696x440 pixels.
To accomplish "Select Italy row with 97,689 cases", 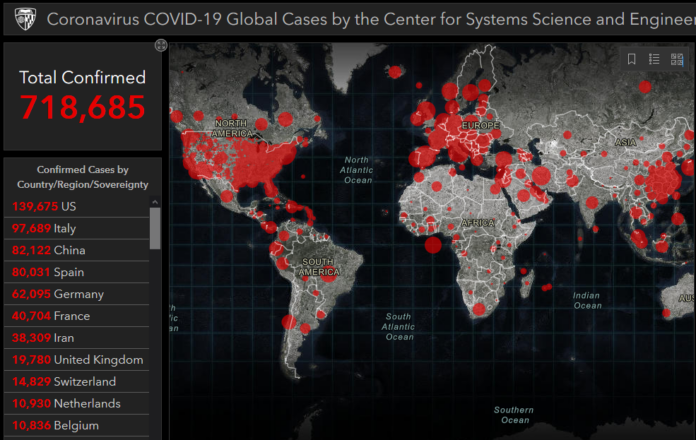I will (x=77, y=228).
